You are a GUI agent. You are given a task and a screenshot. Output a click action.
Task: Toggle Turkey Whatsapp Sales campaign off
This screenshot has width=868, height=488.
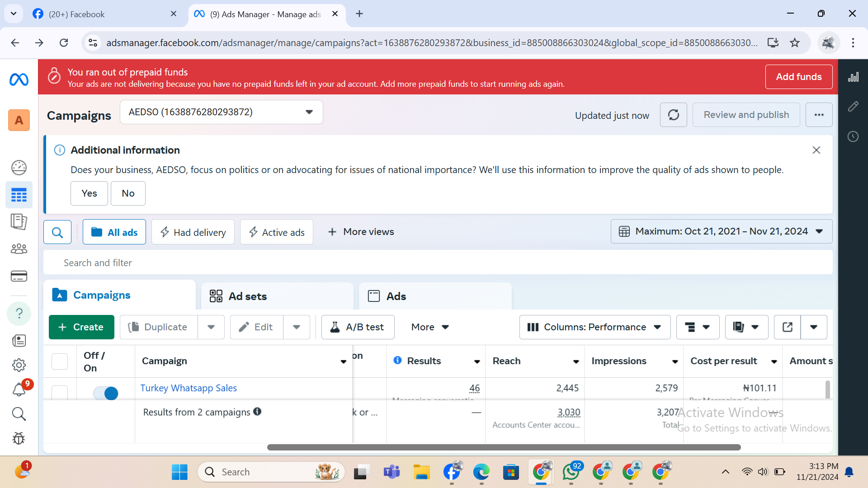[106, 393]
